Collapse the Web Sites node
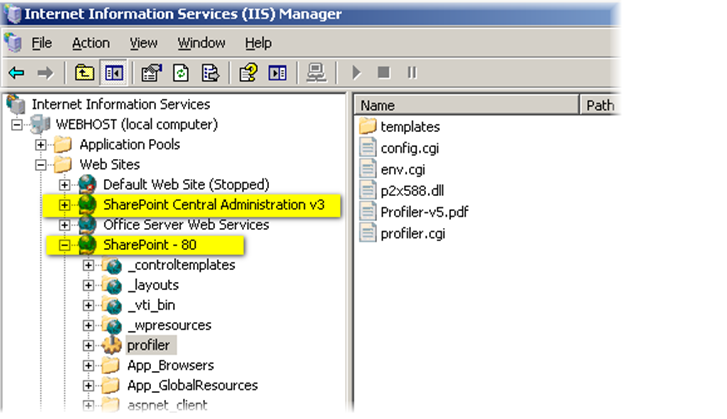This screenshot has height=419, width=727. tap(41, 165)
